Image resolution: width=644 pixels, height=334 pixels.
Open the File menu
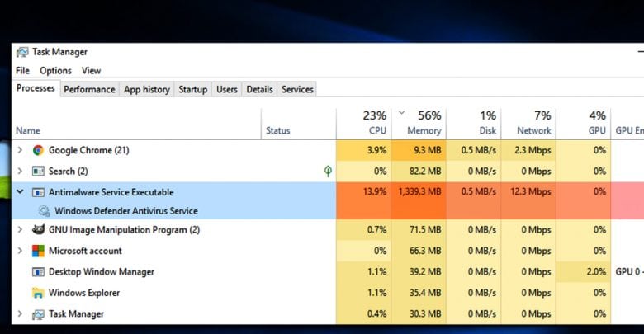pos(22,71)
